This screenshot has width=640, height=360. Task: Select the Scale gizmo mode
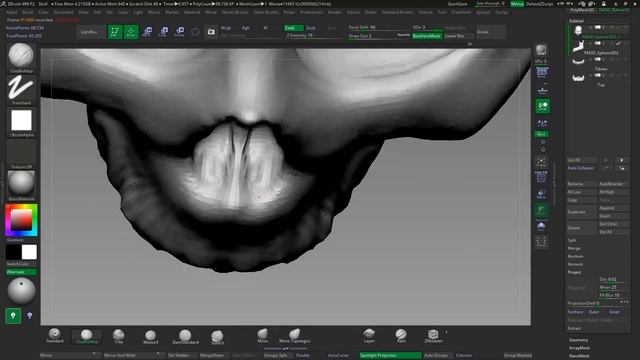coord(163,32)
